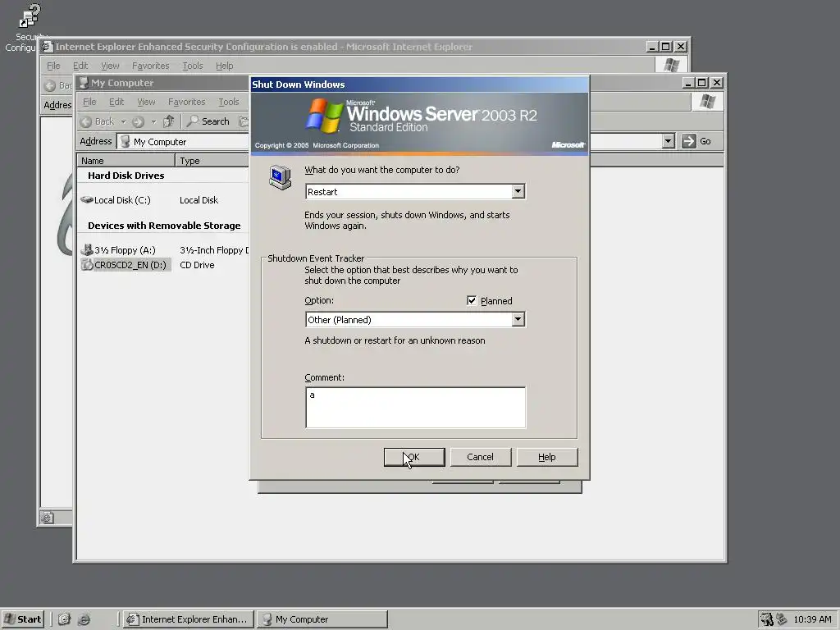Click the Go button in My Computer

696,141
